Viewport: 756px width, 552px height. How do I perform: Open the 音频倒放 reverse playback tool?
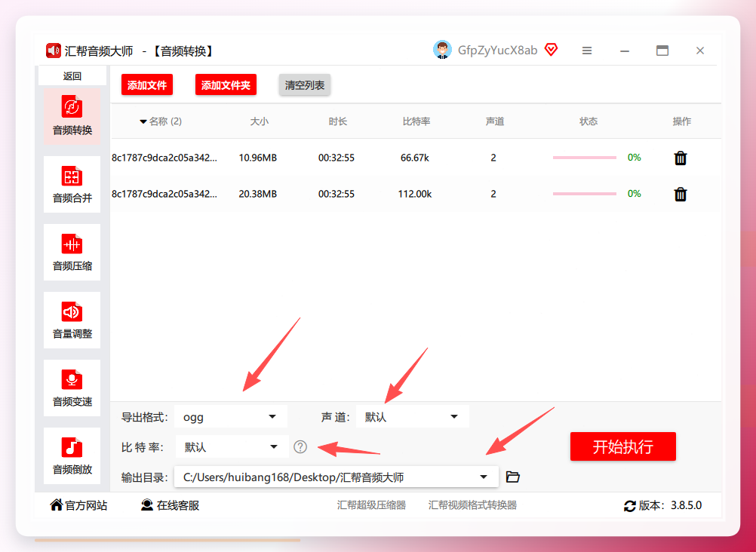pos(72,455)
